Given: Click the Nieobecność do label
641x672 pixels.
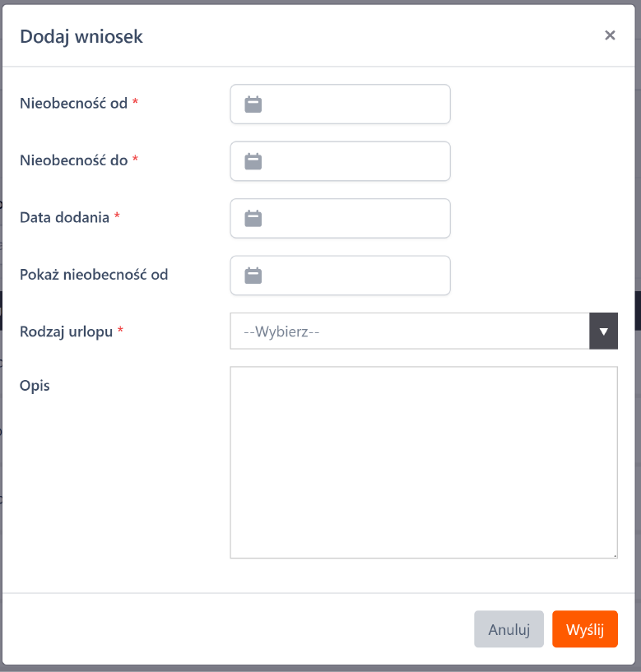Looking at the screenshot, I should (x=74, y=160).
